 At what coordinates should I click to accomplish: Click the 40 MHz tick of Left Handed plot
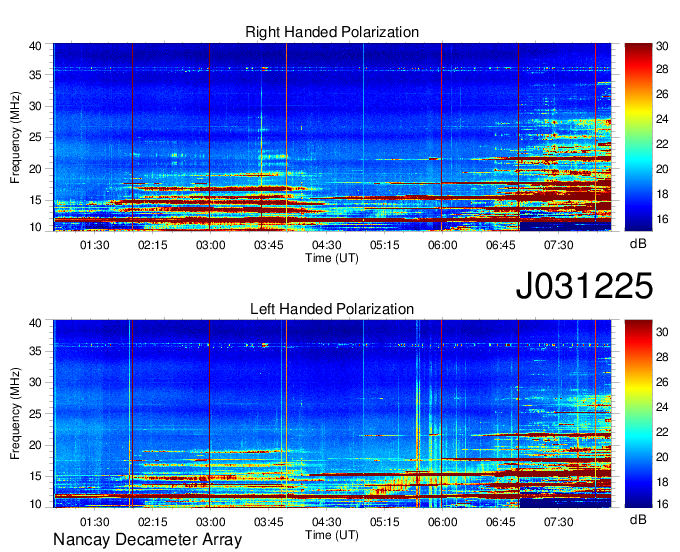tap(35, 323)
